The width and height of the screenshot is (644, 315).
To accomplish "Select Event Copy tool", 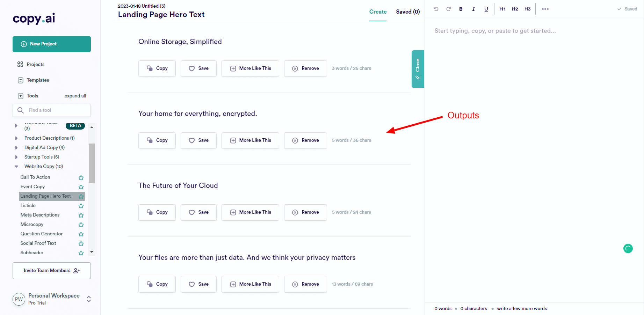I will (32, 186).
